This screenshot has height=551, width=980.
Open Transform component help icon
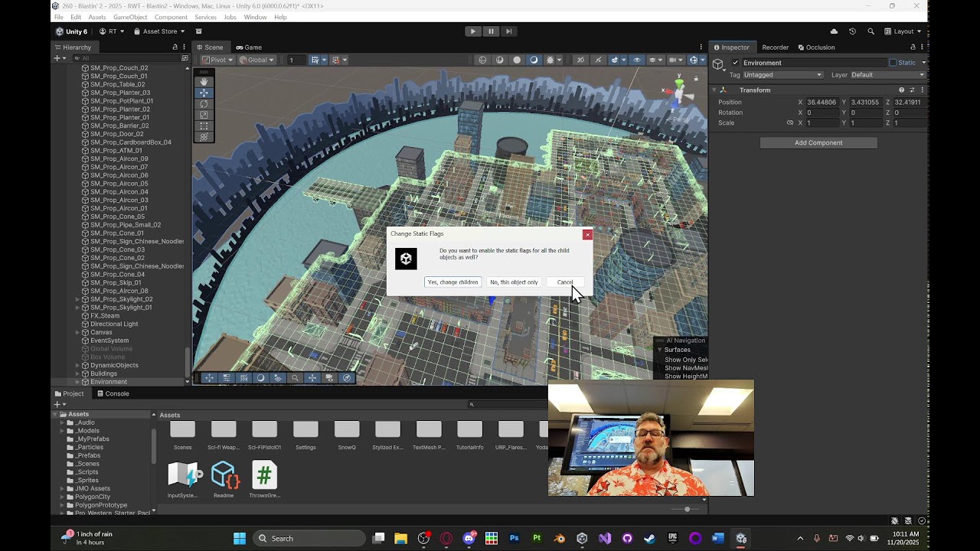click(901, 90)
